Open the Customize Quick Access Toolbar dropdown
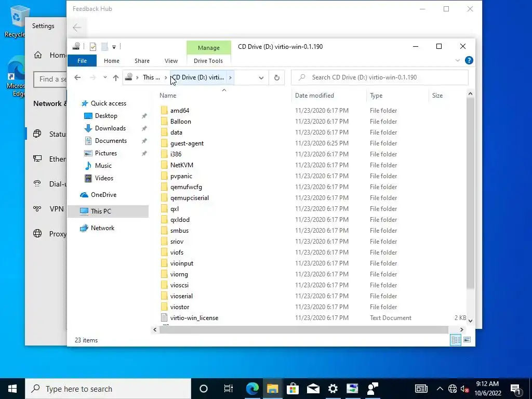Viewport: 532px width, 399px height. 114,47
